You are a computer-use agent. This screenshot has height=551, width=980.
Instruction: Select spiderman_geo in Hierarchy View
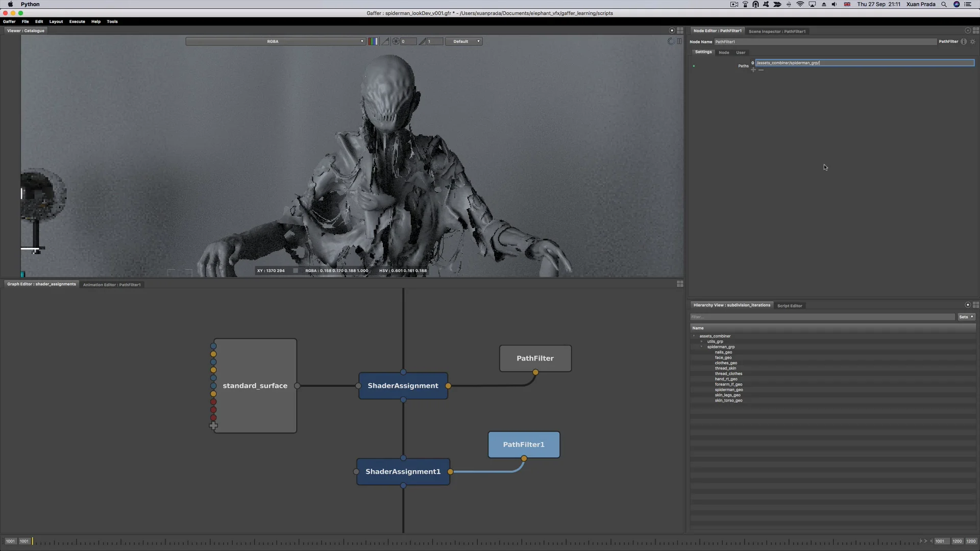[x=729, y=390]
